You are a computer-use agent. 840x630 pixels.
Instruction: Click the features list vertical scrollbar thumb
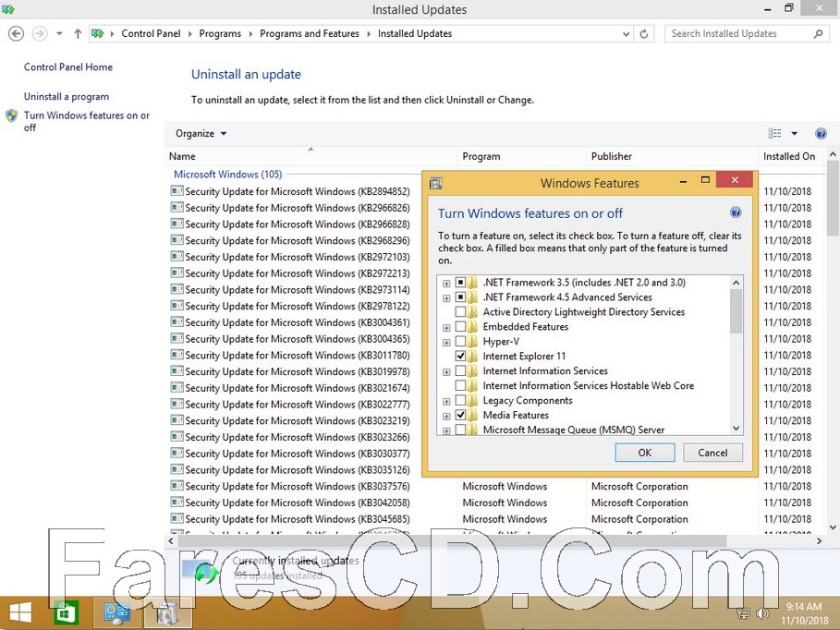[737, 310]
